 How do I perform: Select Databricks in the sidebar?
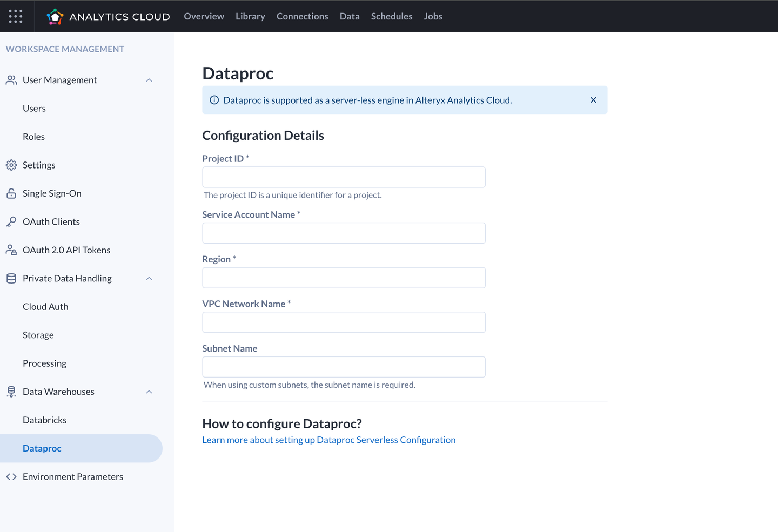(44, 420)
